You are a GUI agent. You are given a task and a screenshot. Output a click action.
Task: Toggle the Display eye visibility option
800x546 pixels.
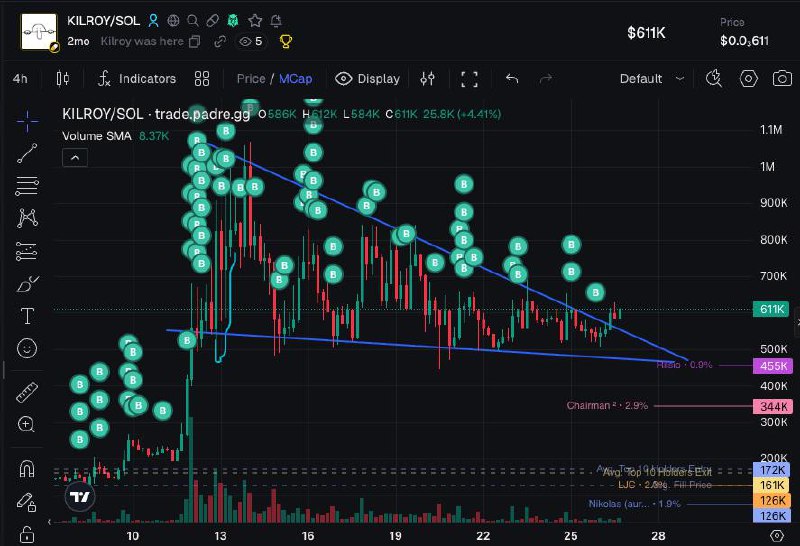[x=367, y=79]
